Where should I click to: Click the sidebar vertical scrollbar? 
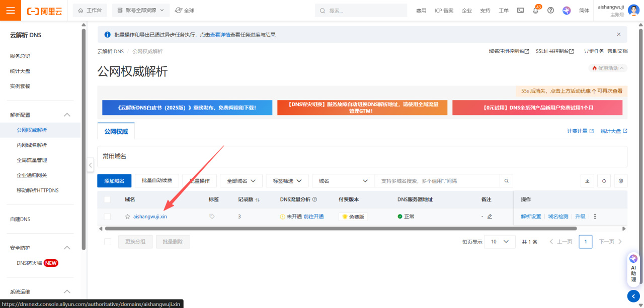pyautogui.click(x=84, y=139)
